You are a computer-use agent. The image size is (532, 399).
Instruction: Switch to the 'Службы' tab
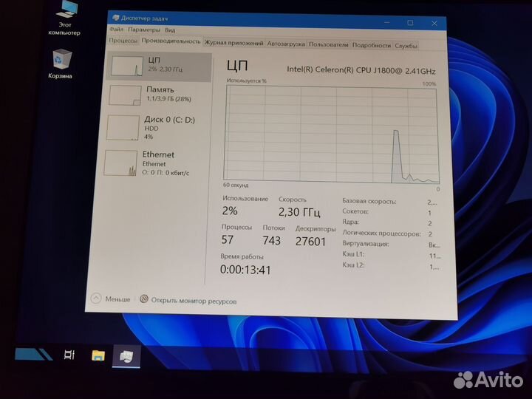[406, 46]
